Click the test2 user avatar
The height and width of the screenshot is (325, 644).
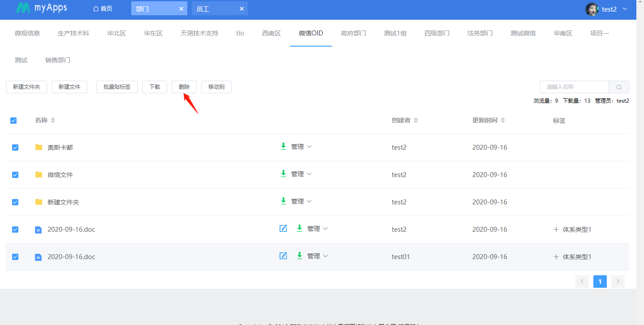(x=592, y=9)
